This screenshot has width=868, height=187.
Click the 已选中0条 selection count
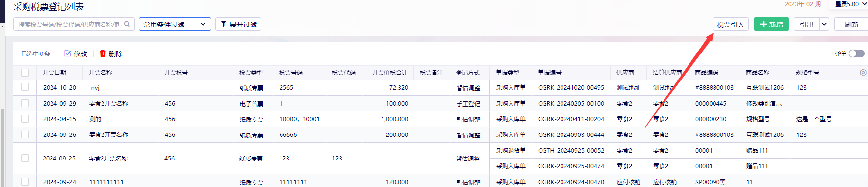[x=36, y=53]
